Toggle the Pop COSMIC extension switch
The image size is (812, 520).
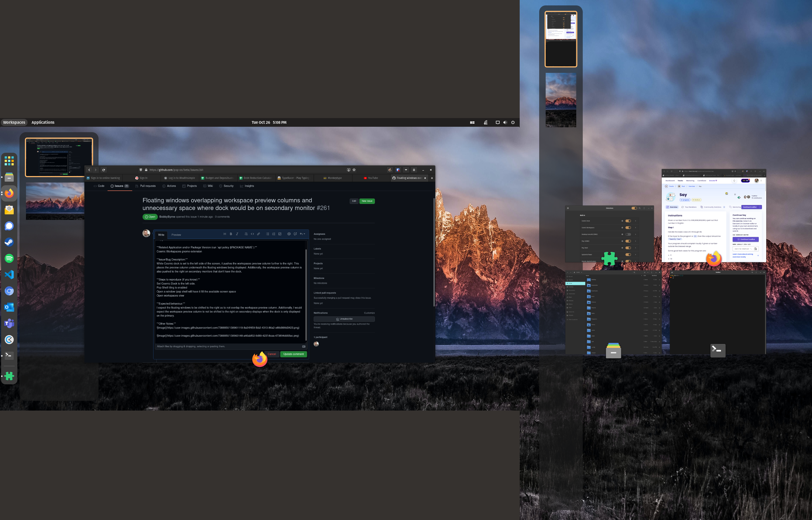(628, 241)
